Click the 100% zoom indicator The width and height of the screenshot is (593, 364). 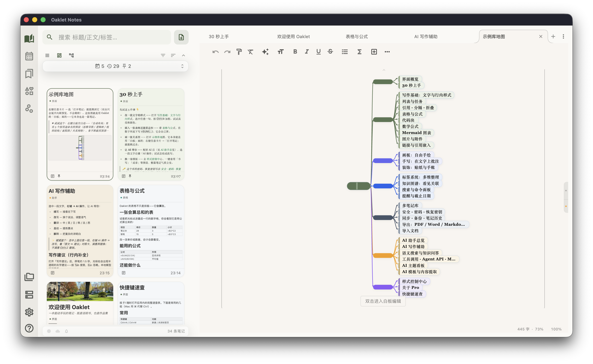556,329
